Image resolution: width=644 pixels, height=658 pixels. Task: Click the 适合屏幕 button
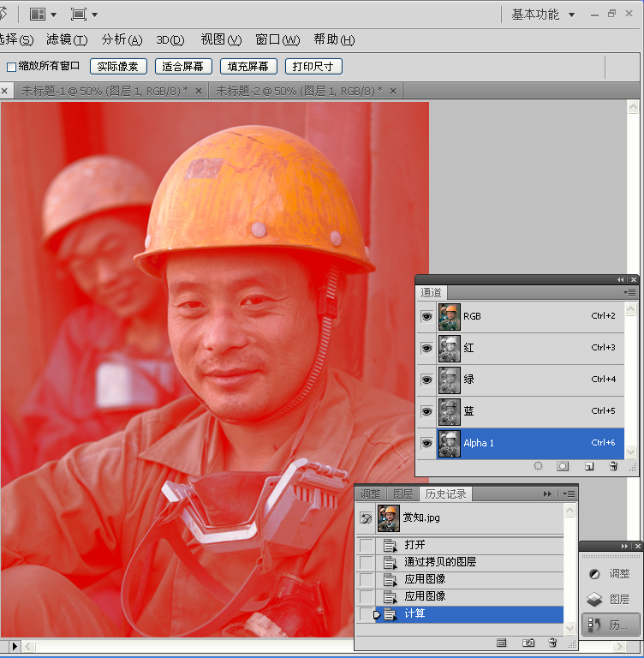[183, 66]
